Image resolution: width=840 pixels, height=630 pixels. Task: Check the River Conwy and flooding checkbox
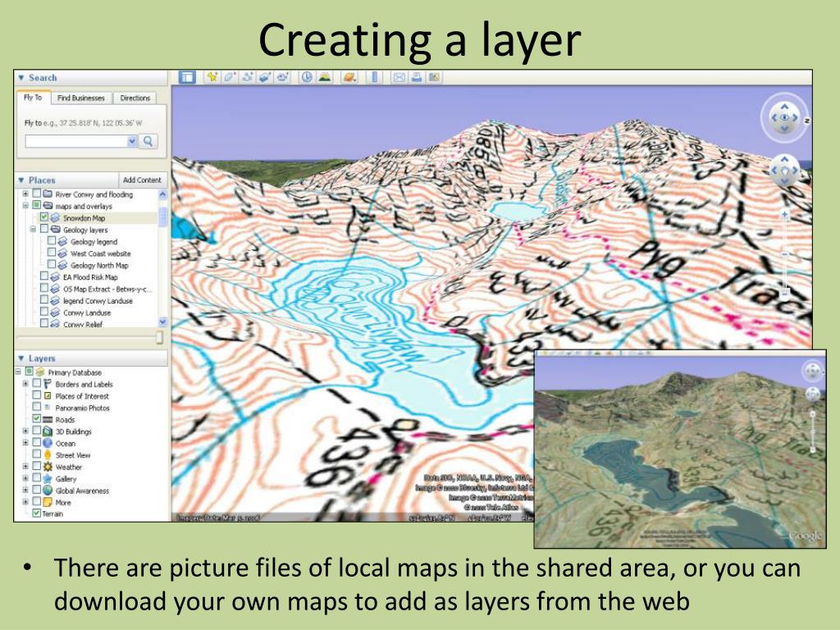pyautogui.click(x=36, y=194)
